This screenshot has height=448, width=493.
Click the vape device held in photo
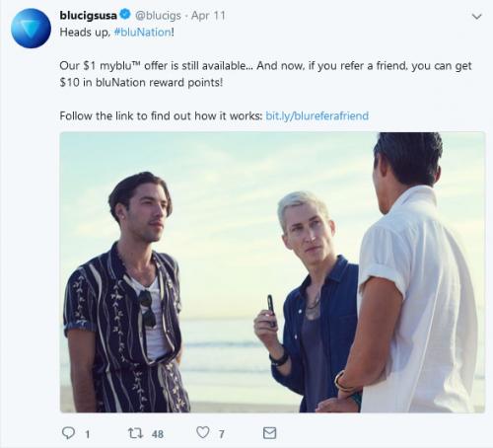271,310
